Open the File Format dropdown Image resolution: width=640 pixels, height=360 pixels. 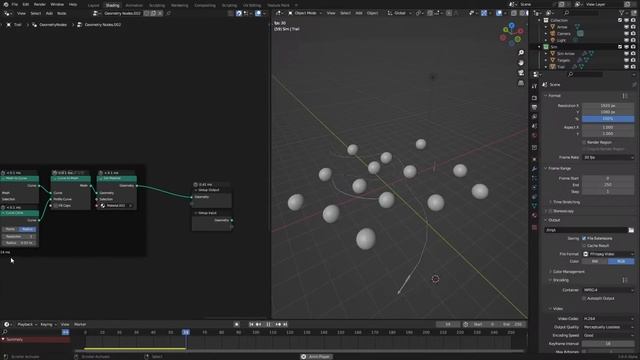[x=608, y=254]
